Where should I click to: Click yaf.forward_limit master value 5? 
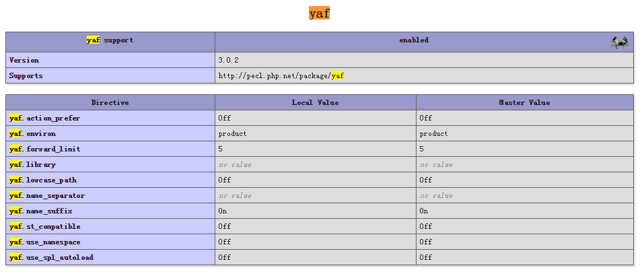[x=422, y=149]
